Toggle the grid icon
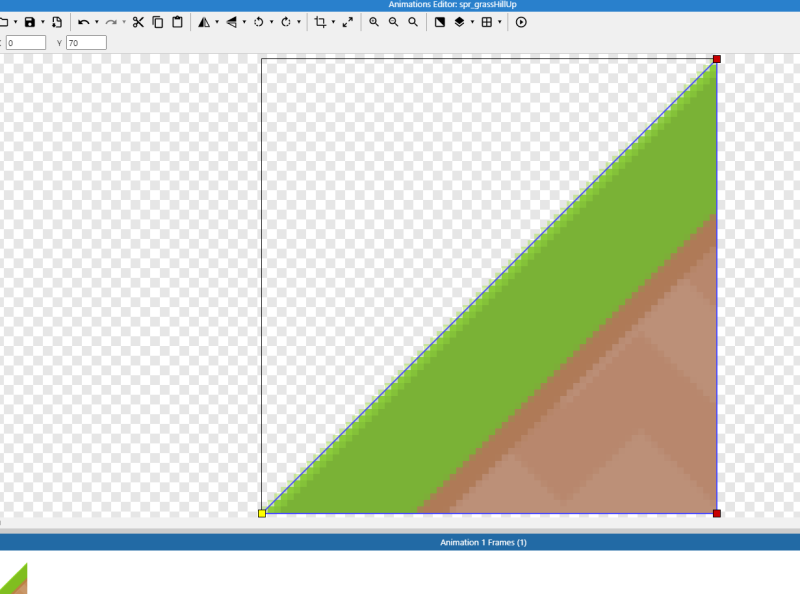 pyautogui.click(x=487, y=22)
